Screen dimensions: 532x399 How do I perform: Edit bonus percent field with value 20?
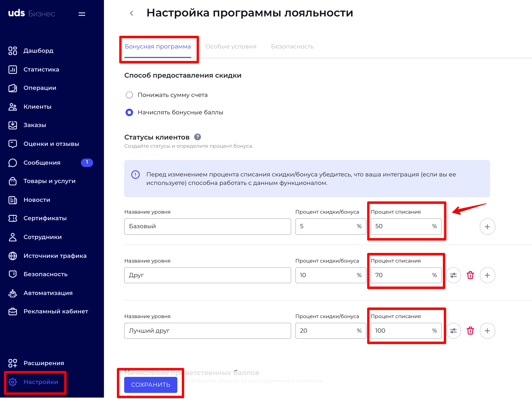coord(331,331)
